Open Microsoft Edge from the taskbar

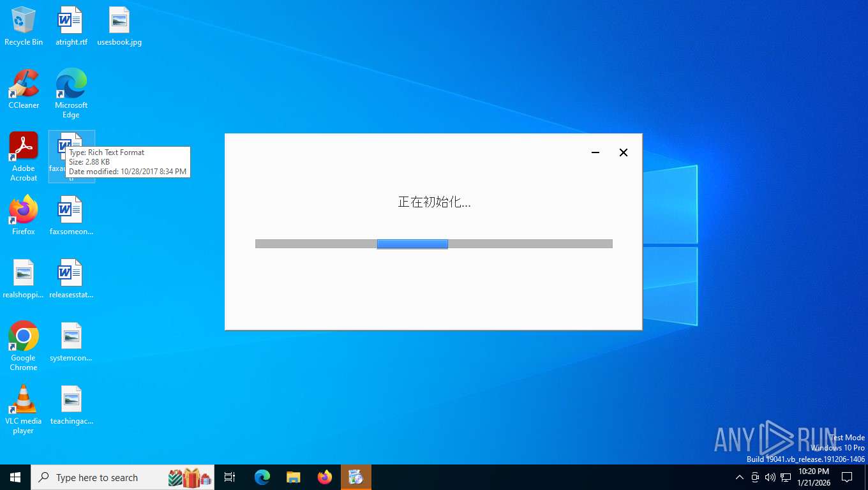[x=262, y=477]
